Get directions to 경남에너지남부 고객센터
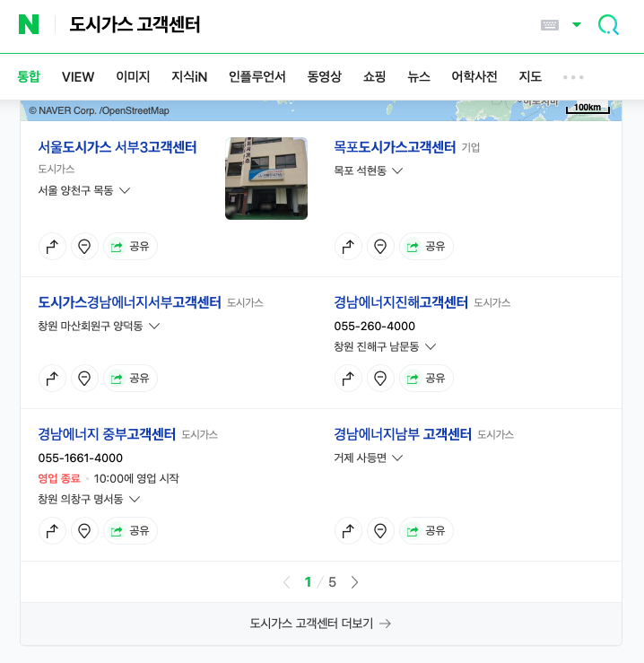Image resolution: width=644 pixels, height=663 pixels. point(348,530)
